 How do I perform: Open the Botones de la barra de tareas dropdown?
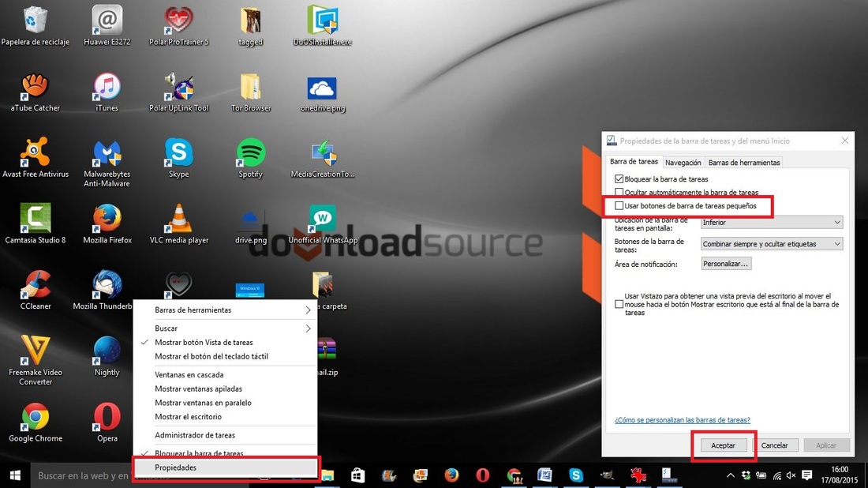click(772, 244)
